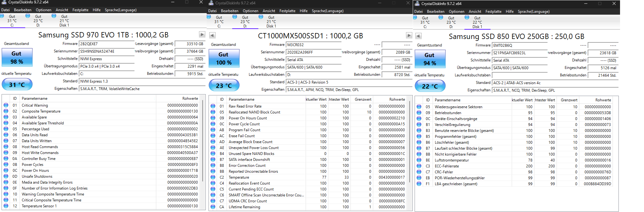Select drive C: tab in left window
Viewport: 644px width, 212px height.
pos(12,21)
